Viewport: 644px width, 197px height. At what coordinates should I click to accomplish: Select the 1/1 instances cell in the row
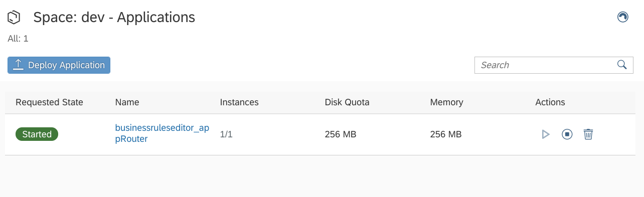(226, 134)
